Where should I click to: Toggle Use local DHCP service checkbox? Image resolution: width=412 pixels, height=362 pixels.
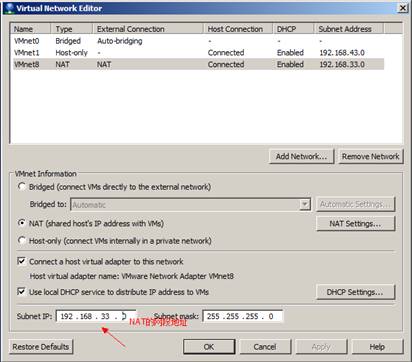click(21, 292)
